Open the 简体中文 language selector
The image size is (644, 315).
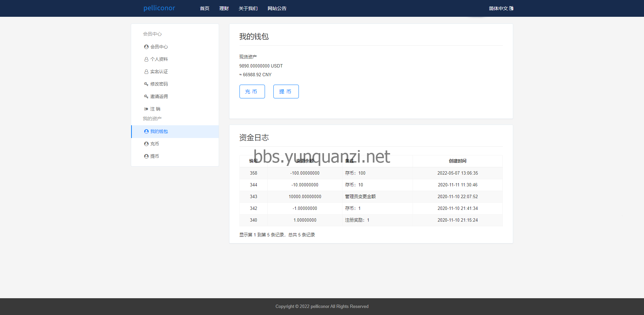501,8
